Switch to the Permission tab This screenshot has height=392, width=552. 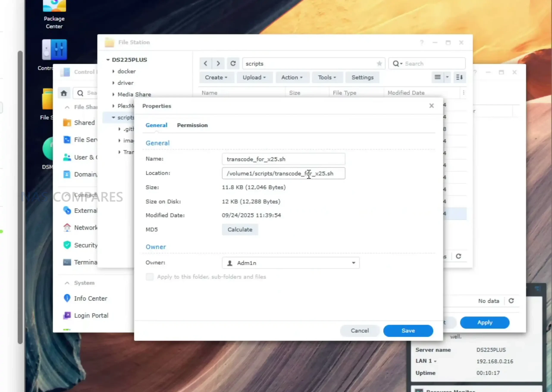point(192,125)
